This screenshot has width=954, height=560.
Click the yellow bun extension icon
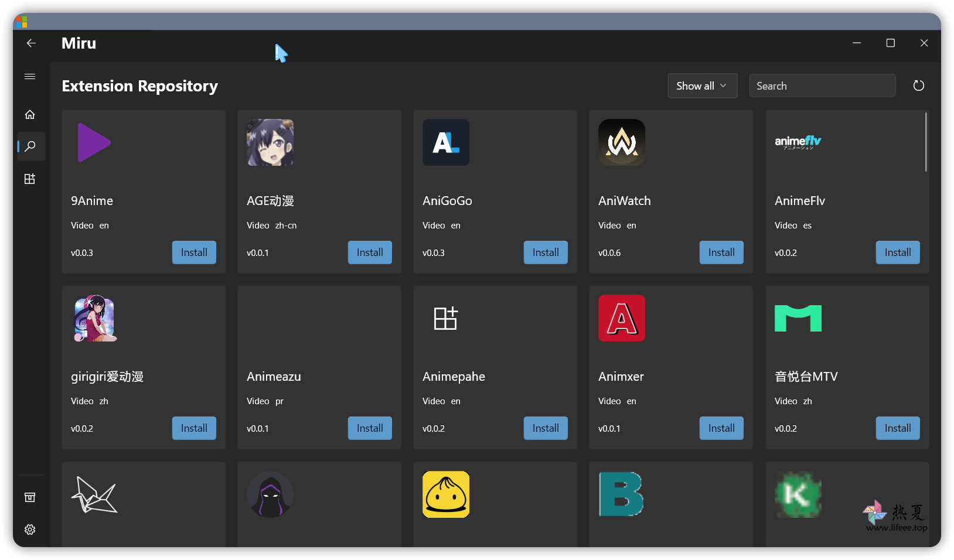(x=446, y=494)
